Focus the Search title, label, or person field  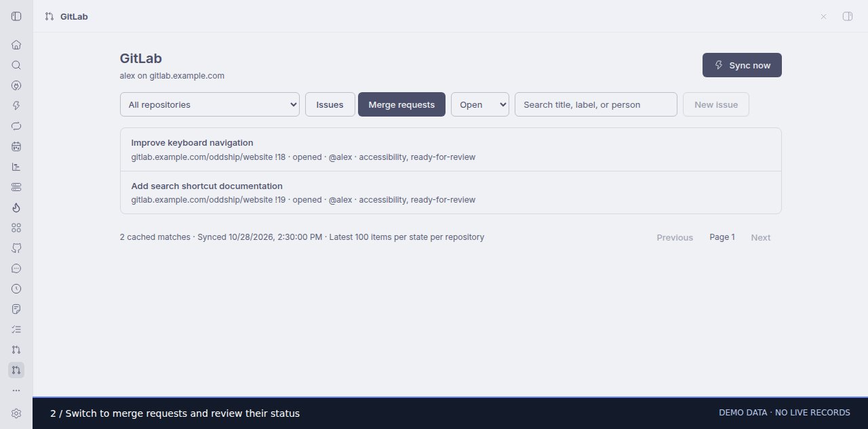tap(596, 104)
